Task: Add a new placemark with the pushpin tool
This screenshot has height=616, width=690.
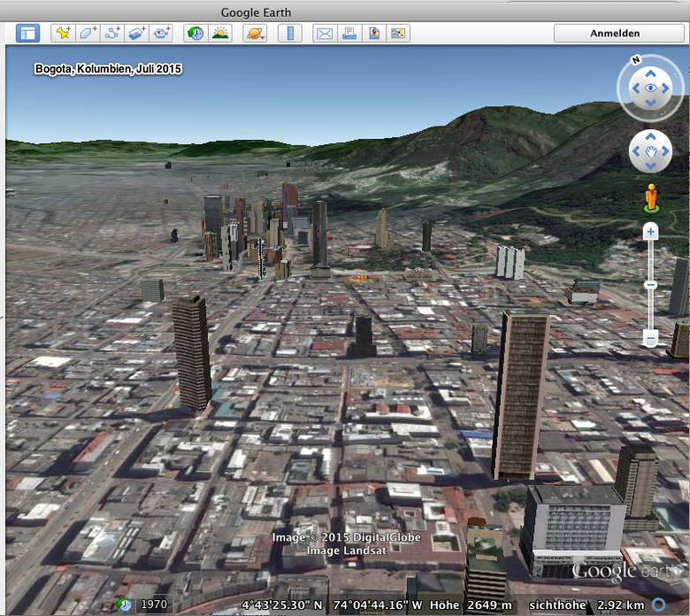Action: [x=64, y=34]
